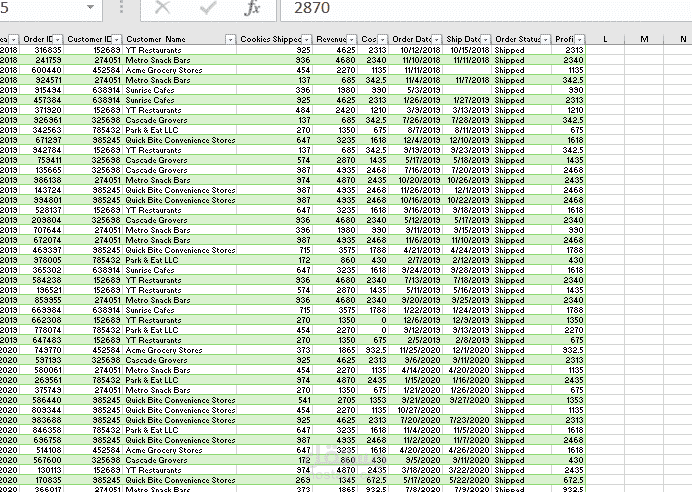This screenshot has height=492, width=692.
Task: Select Order ID cell 924571
Action: (x=42, y=80)
